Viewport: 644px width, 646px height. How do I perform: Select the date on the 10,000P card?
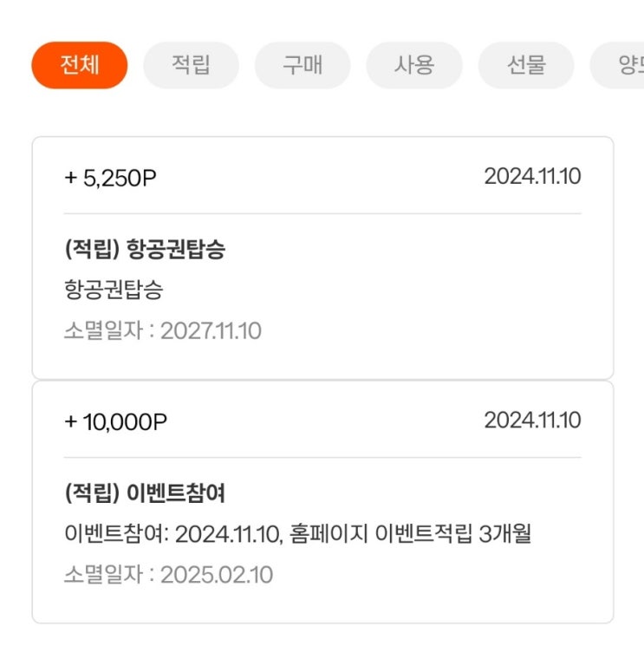[532, 421]
